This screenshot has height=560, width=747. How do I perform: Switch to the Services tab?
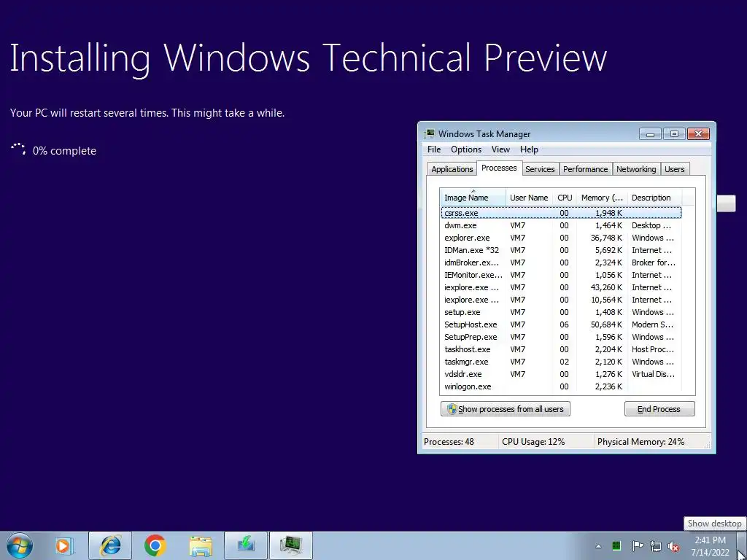pos(540,169)
